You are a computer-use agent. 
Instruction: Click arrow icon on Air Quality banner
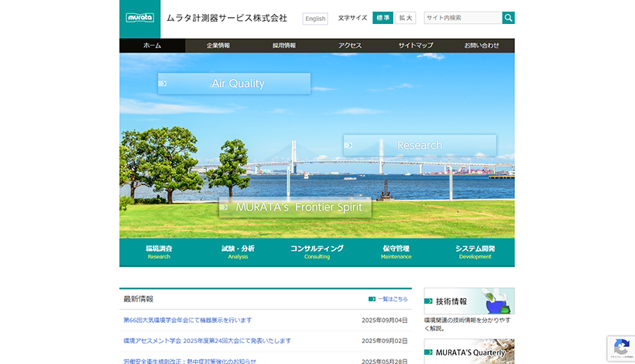click(x=163, y=83)
